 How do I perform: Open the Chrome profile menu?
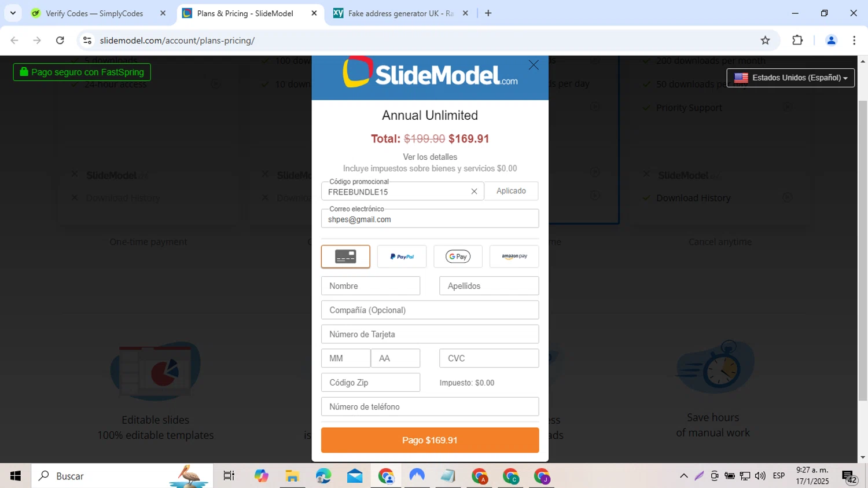pyautogui.click(x=832, y=41)
